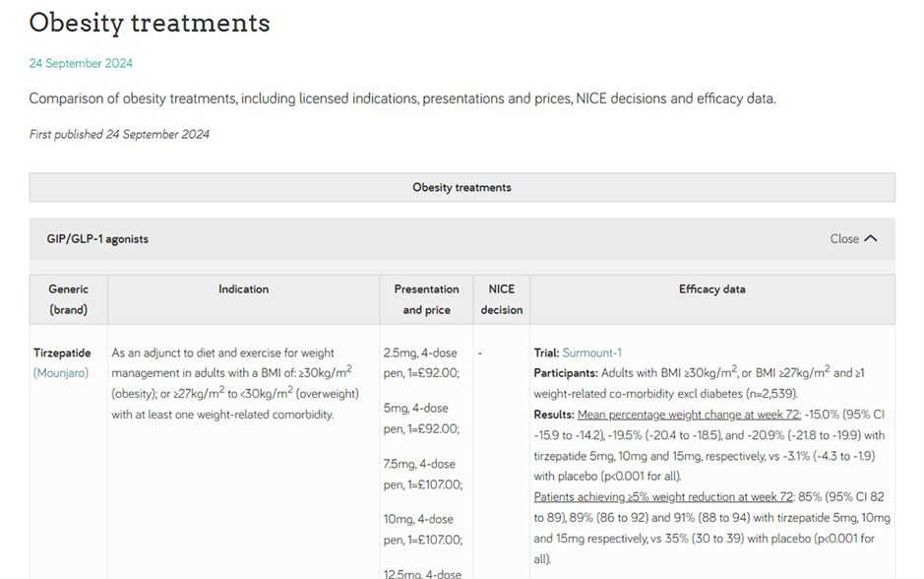This screenshot has height=579, width=924.
Task: Select the Obesity treatments page title
Action: tap(150, 23)
